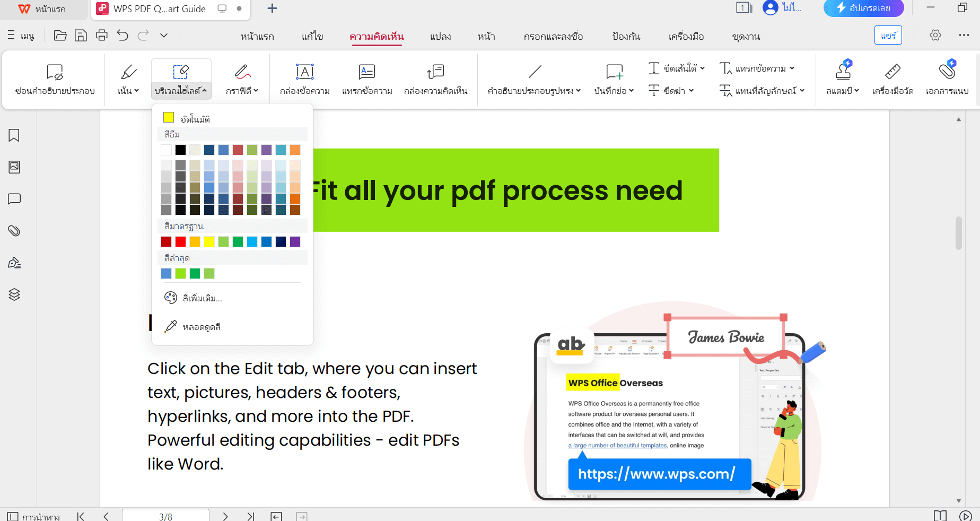Image resolution: width=980 pixels, height=521 pixels.
Task: Expand the quick access toolbar chevron
Action: point(164,36)
